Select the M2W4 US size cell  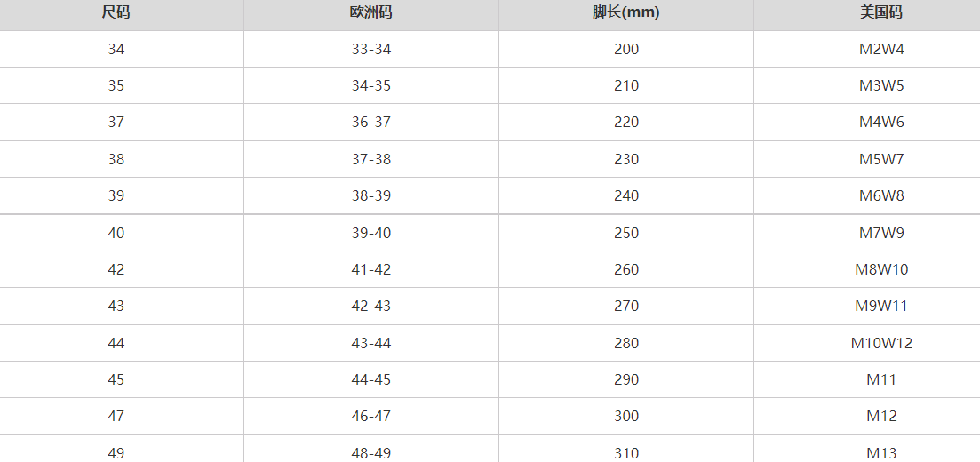click(x=881, y=49)
